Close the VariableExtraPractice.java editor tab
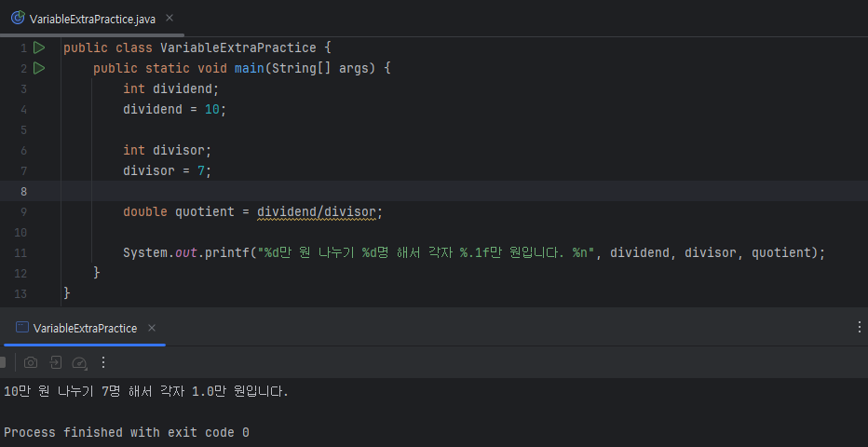The image size is (868, 447). click(x=170, y=19)
